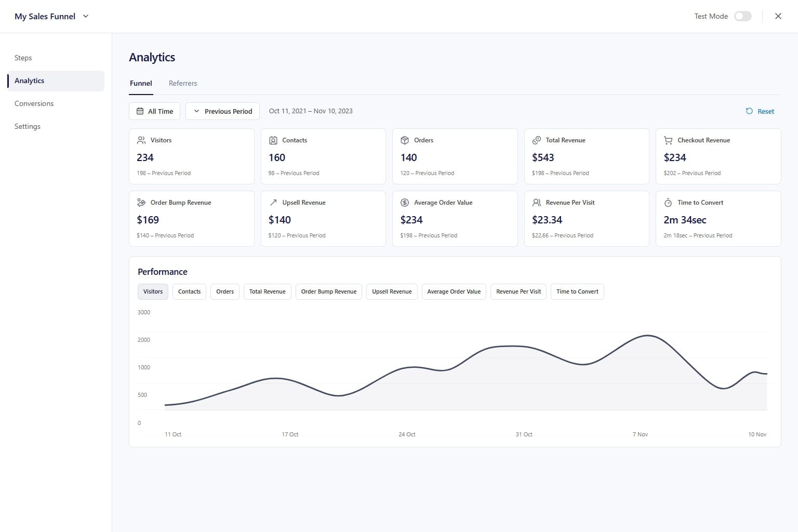Open the My Sales Funnel dropdown
798x532 pixels.
click(52, 16)
